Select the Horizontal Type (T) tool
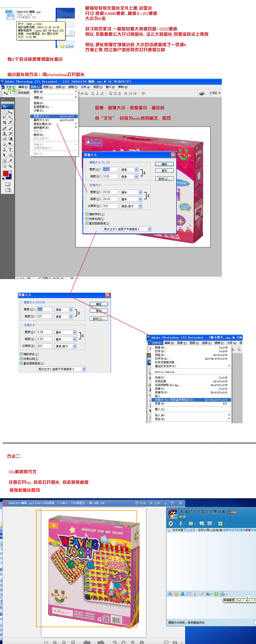Viewport: 256px width, 644px height. [x=10, y=150]
